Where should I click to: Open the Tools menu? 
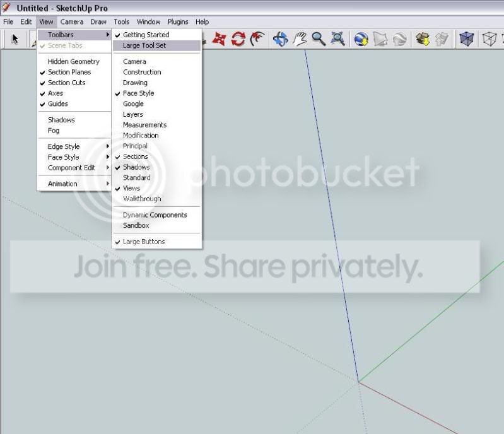(121, 22)
